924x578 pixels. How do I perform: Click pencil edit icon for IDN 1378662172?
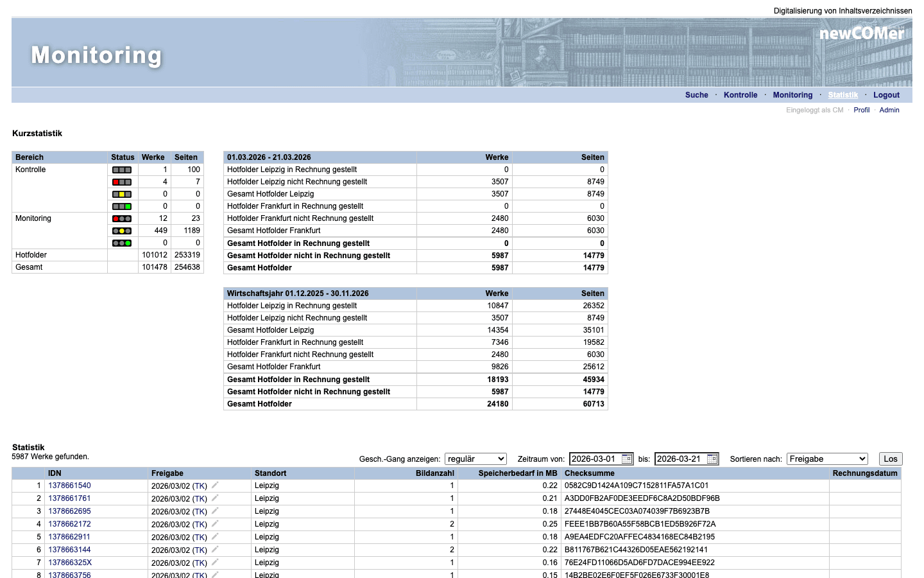pos(216,524)
